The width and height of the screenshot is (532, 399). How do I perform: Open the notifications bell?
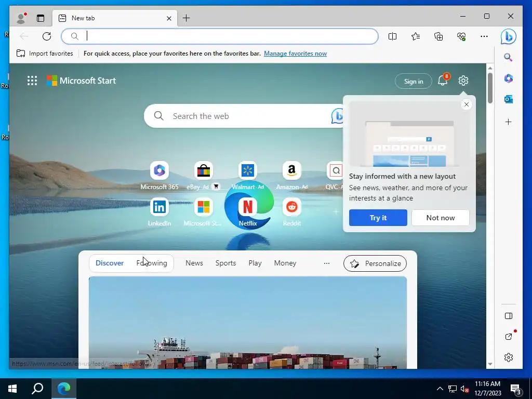[x=443, y=81]
